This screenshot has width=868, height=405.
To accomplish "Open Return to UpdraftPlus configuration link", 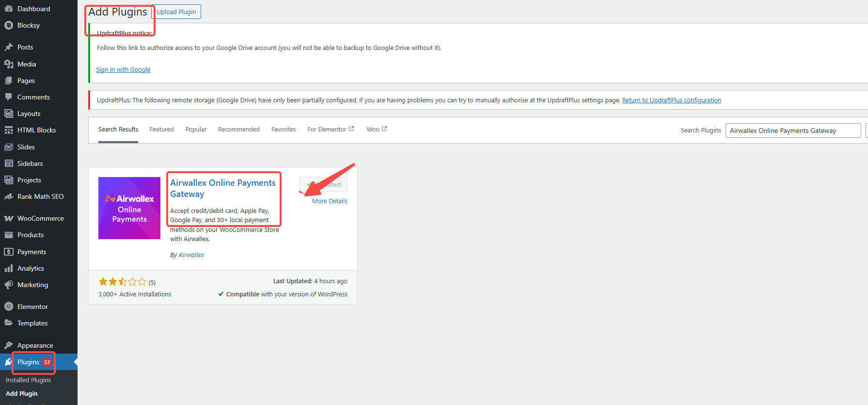I will click(671, 100).
